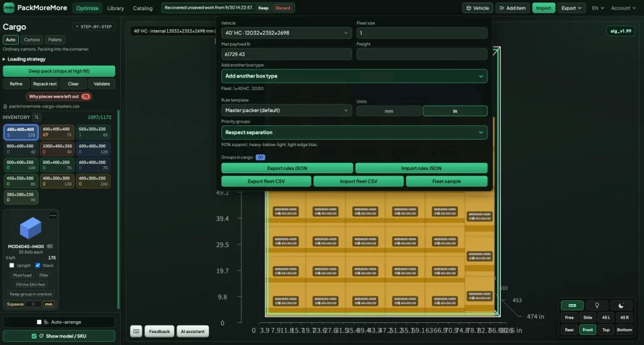
Task: Click the 75 left-out count badge
Action: pyautogui.click(x=86, y=96)
